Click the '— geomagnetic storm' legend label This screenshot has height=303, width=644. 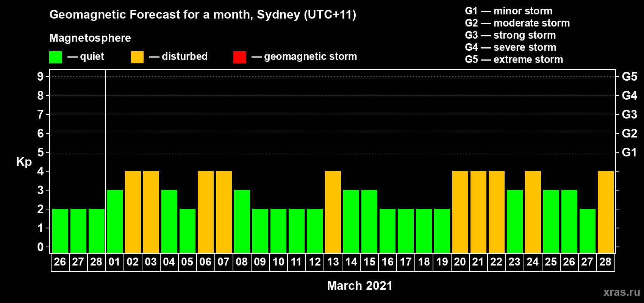[304, 56]
